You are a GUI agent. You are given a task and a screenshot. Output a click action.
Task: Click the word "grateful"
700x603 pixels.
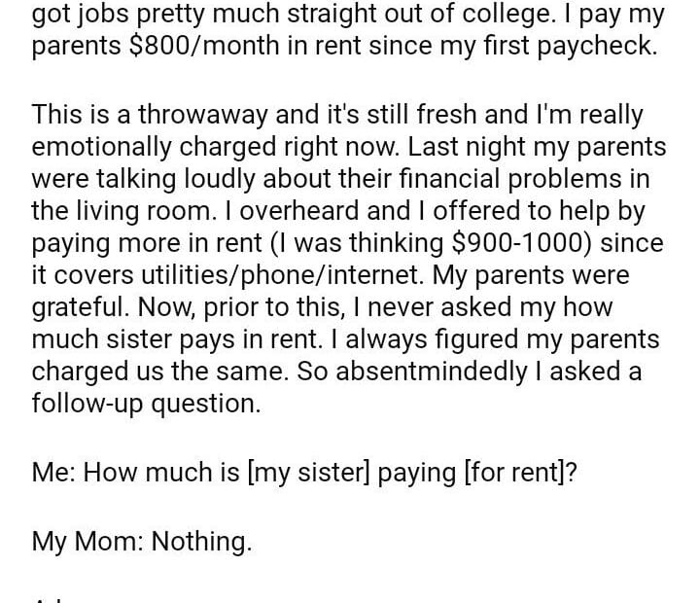(80, 307)
